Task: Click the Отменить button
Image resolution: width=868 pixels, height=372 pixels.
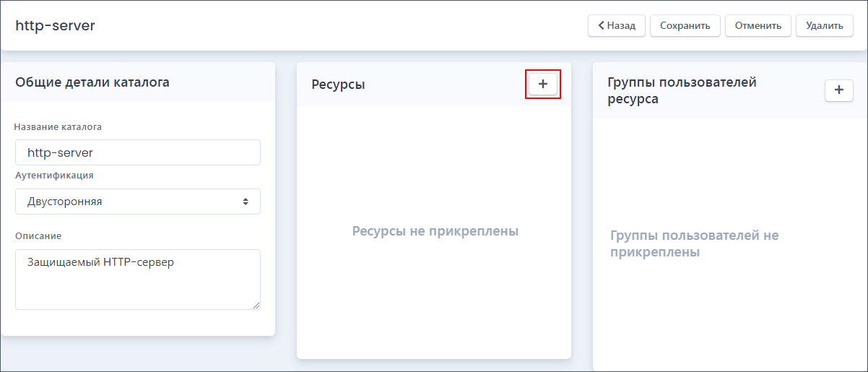Action: [x=758, y=25]
